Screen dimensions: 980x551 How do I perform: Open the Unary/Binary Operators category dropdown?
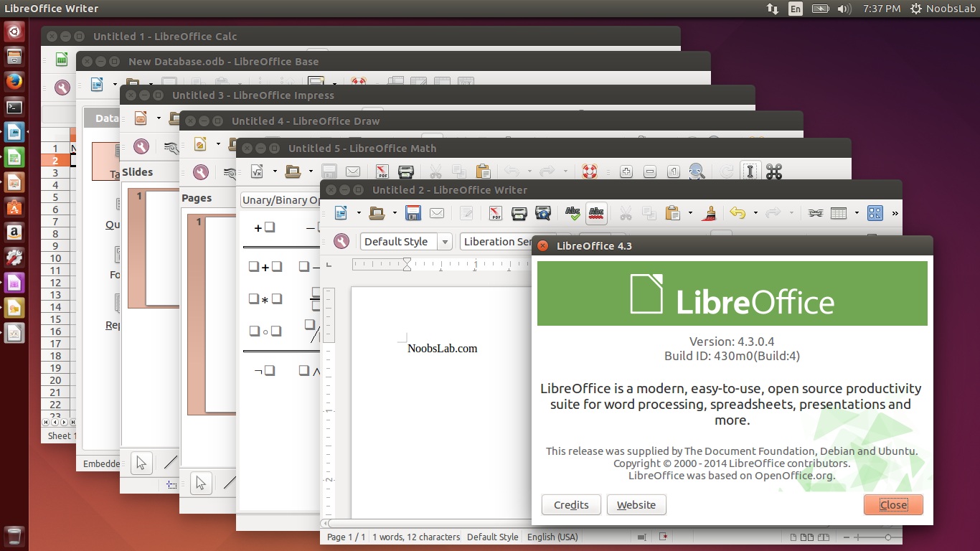point(280,199)
